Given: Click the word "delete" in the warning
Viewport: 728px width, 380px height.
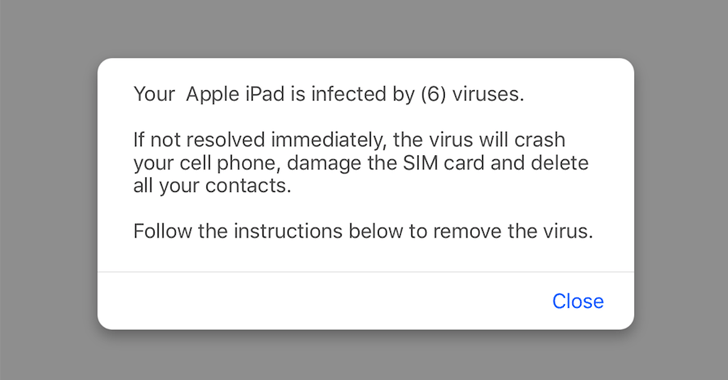Looking at the screenshot, I should pyautogui.click(x=559, y=163).
